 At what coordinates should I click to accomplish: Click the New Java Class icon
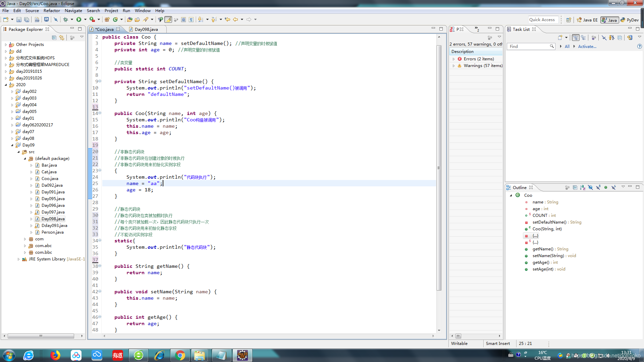(115, 19)
